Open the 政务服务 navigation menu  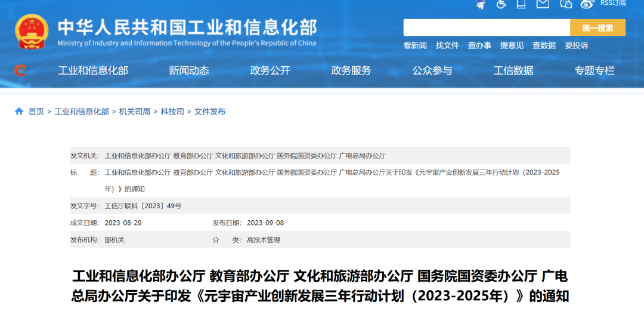pyautogui.click(x=351, y=70)
